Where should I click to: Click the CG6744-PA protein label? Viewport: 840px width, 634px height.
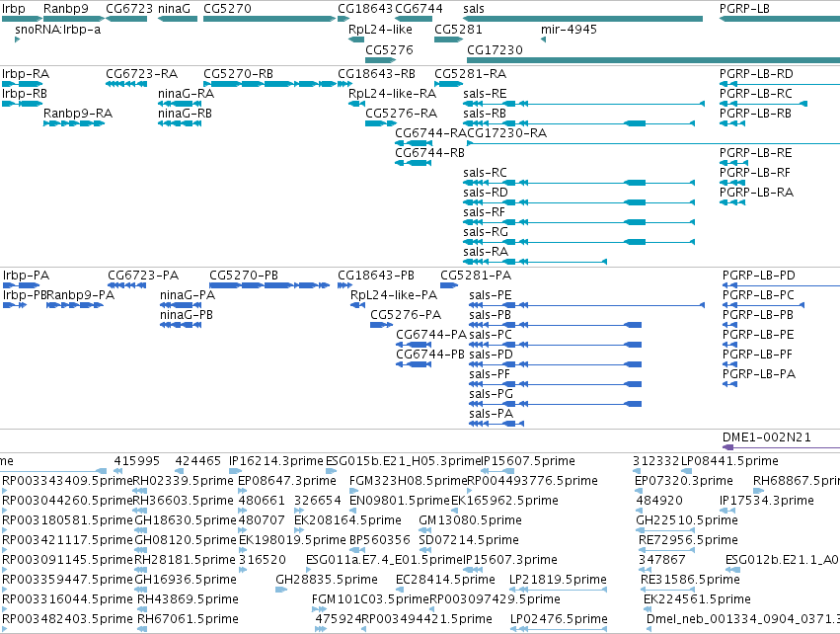point(431,335)
